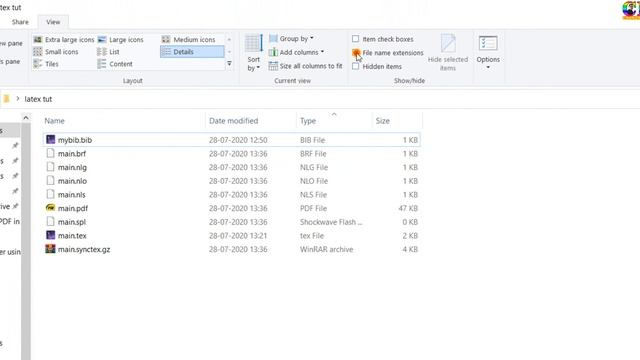Click Hide selected items button
Viewport: 640px width, 360px height.
click(448, 53)
